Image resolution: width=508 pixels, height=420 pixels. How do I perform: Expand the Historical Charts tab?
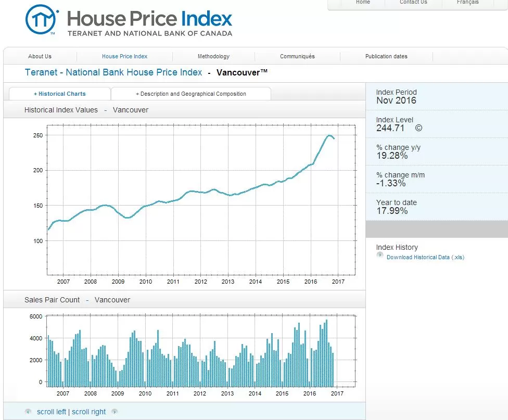60,94
